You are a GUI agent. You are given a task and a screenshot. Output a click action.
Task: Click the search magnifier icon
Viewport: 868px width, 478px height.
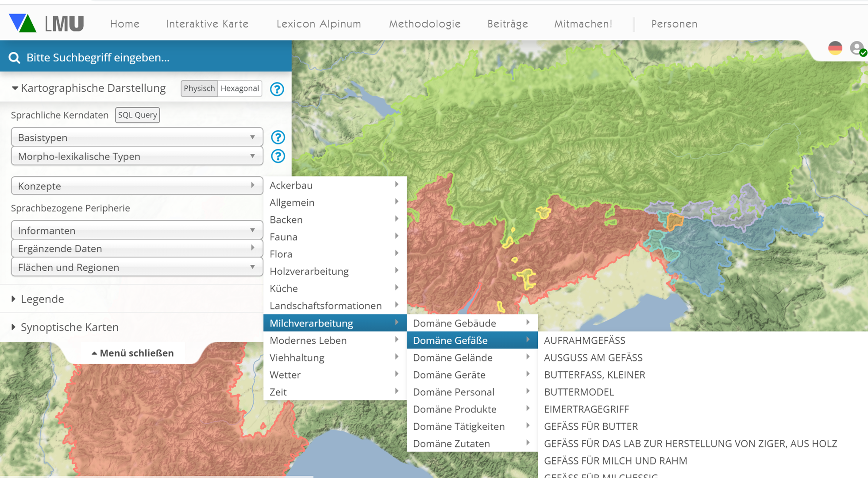(14, 58)
